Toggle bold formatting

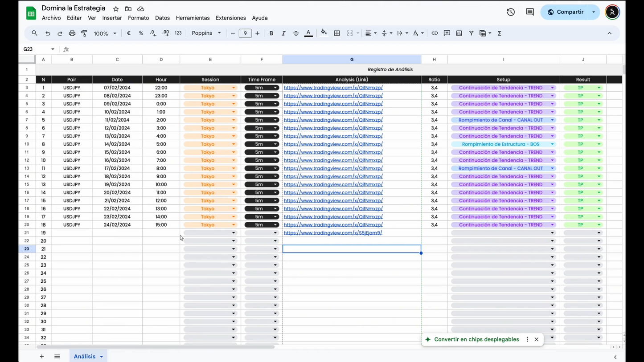[271, 33]
